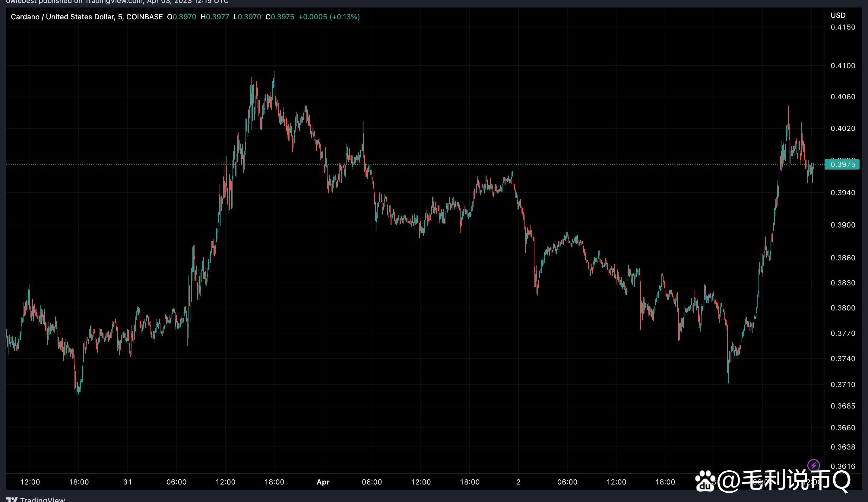The width and height of the screenshot is (868, 502).
Task: Click the open value O0.3970
Action: click(x=182, y=17)
